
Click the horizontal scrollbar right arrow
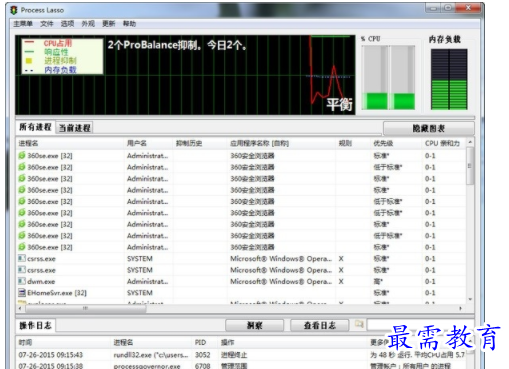461,309
